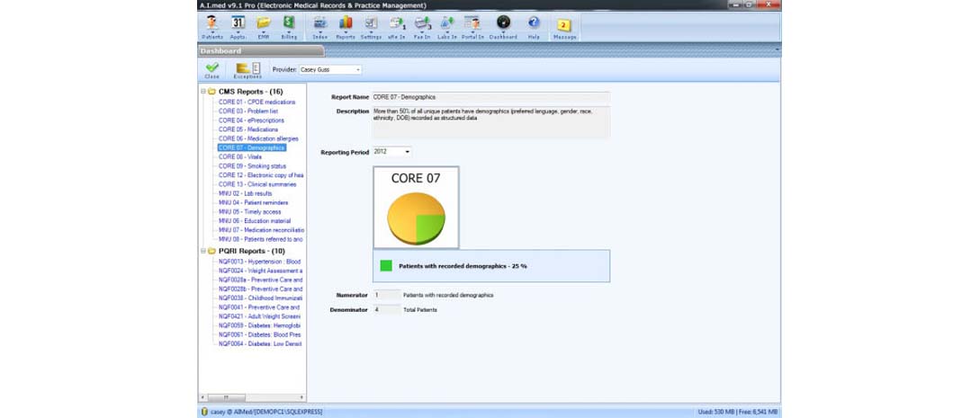Open the Appts calendar icon
Viewport: 980px width, 418px height.
(x=238, y=25)
